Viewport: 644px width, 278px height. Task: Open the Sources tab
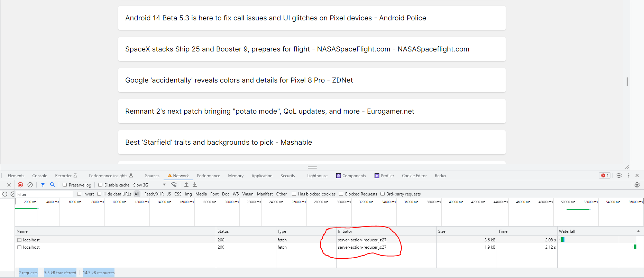152,176
